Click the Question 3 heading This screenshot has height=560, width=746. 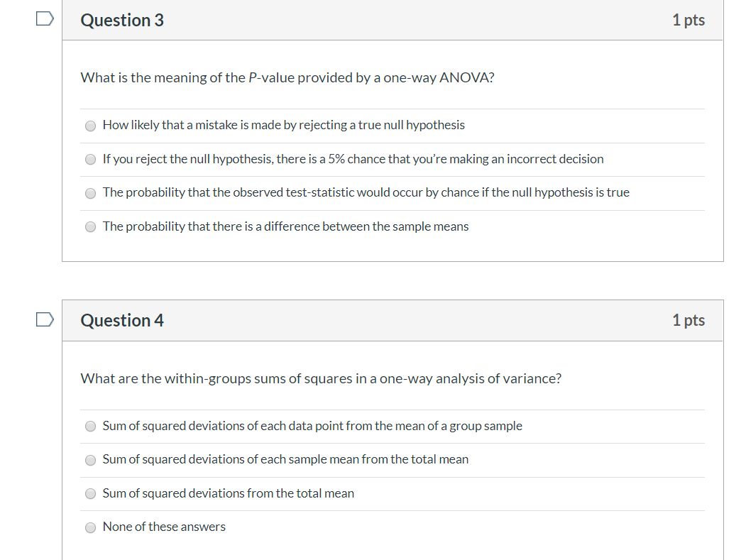[122, 20]
